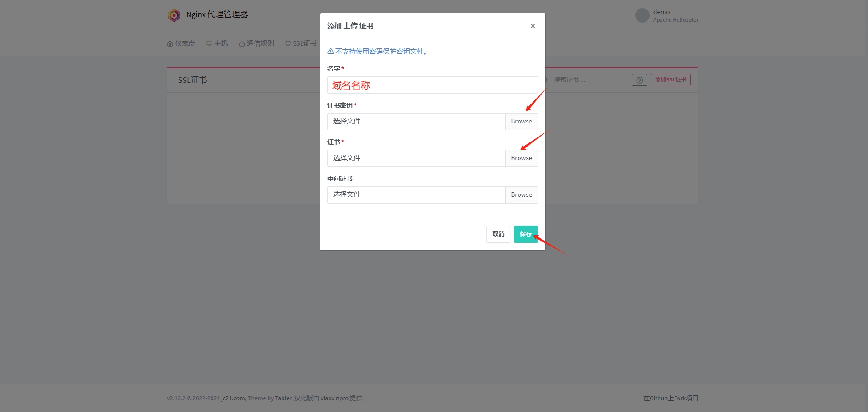868x412 pixels.
Task: Click the 证书密钥 file selection field
Action: click(416, 121)
